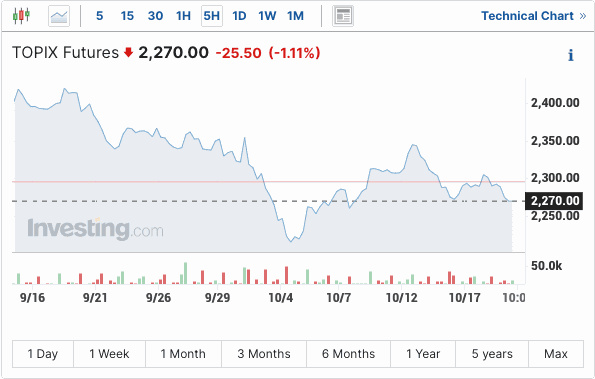Click the TOPIX Futures title

coord(66,53)
